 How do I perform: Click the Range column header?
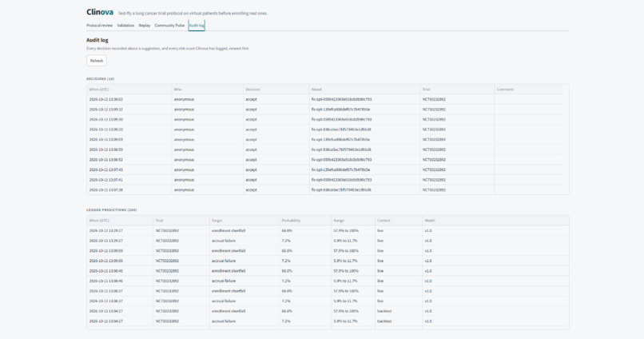(339, 221)
